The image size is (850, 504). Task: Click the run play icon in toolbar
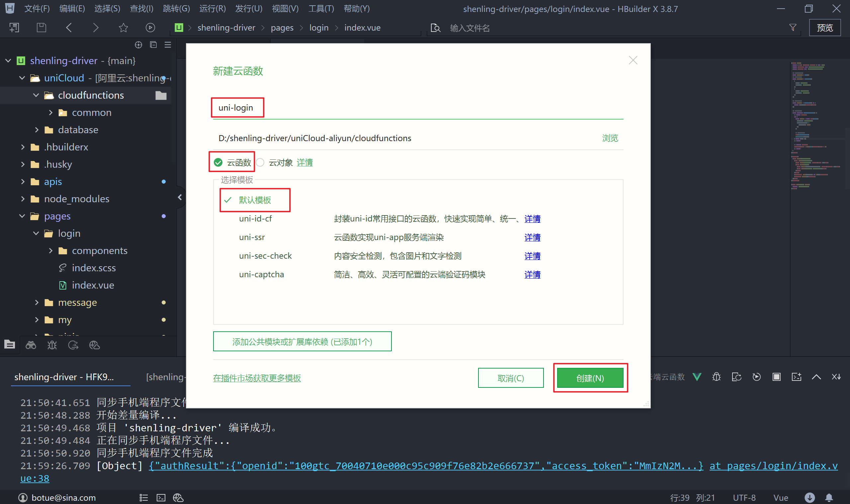click(x=150, y=28)
